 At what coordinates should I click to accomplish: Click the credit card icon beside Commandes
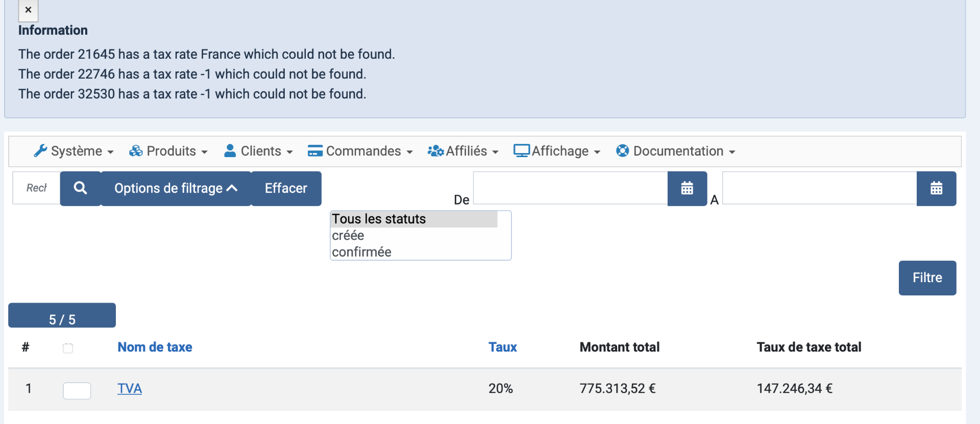[315, 151]
